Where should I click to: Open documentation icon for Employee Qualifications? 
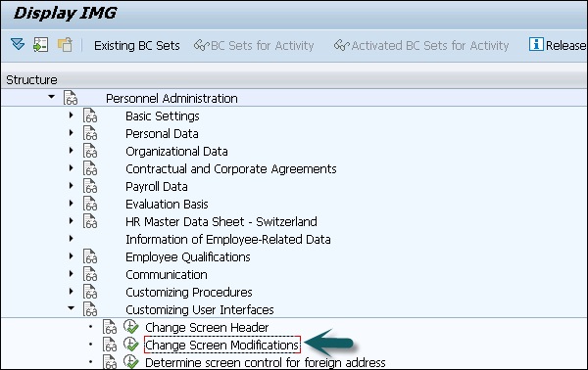click(90, 256)
